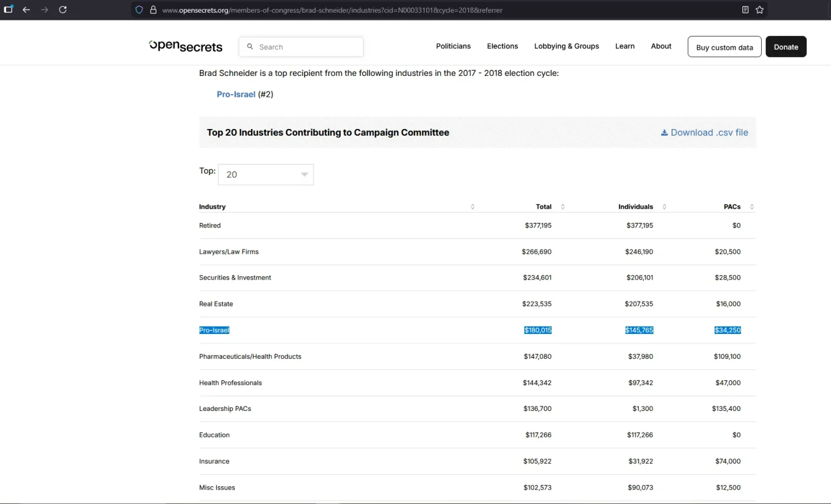Click the $20,500 Lawyers PACs value
This screenshot has width=831, height=504.
(x=727, y=251)
